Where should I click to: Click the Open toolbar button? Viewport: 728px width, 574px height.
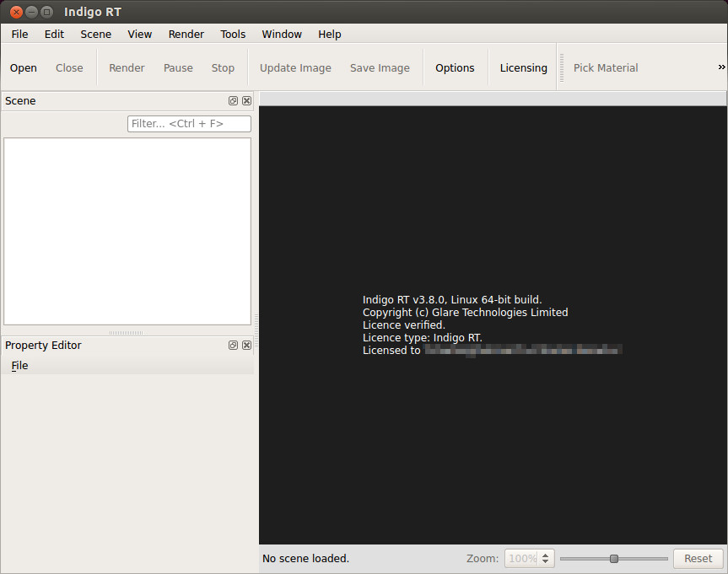pos(24,68)
